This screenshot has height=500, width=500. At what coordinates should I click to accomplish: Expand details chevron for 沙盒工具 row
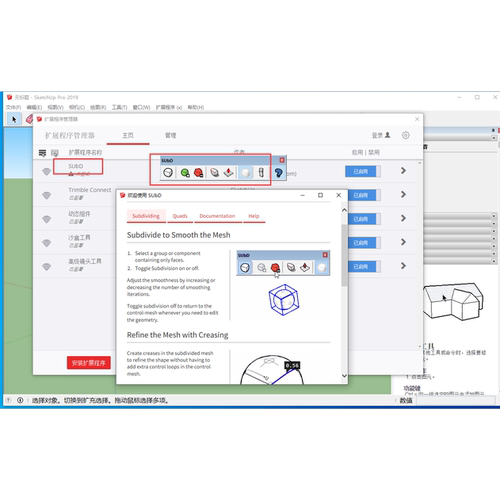click(403, 242)
